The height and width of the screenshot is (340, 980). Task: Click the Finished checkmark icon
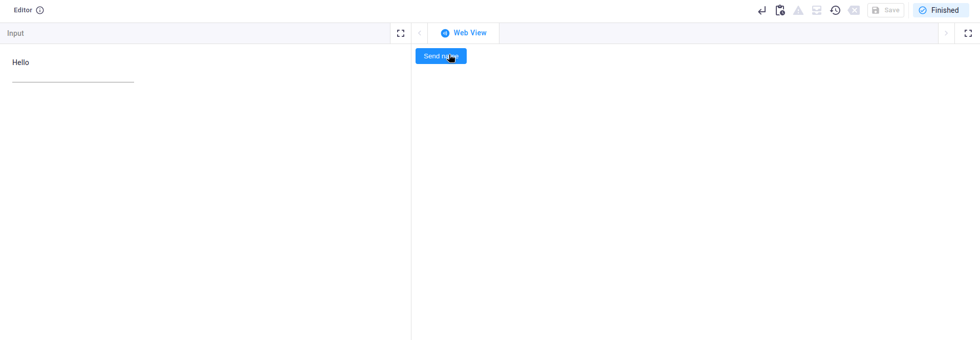point(923,10)
